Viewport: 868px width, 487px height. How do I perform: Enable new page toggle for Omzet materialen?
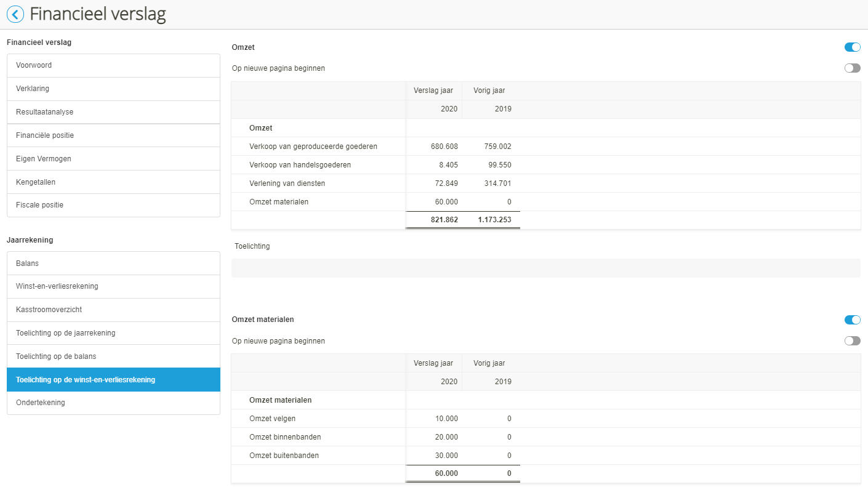point(853,340)
